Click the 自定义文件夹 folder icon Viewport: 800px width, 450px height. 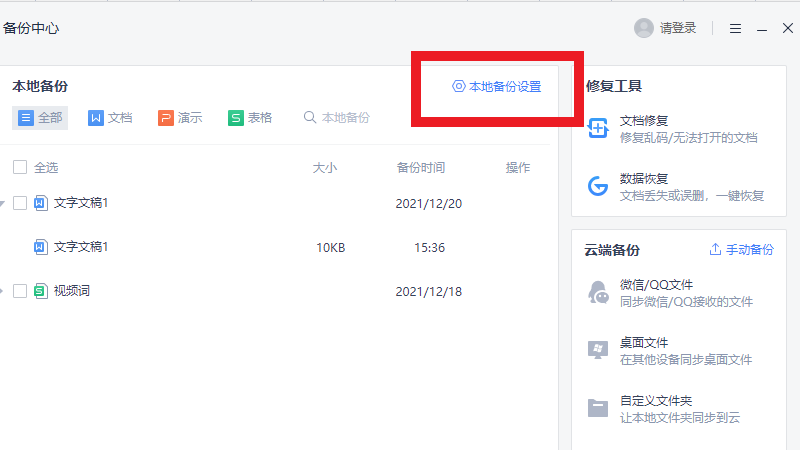pyautogui.click(x=597, y=408)
